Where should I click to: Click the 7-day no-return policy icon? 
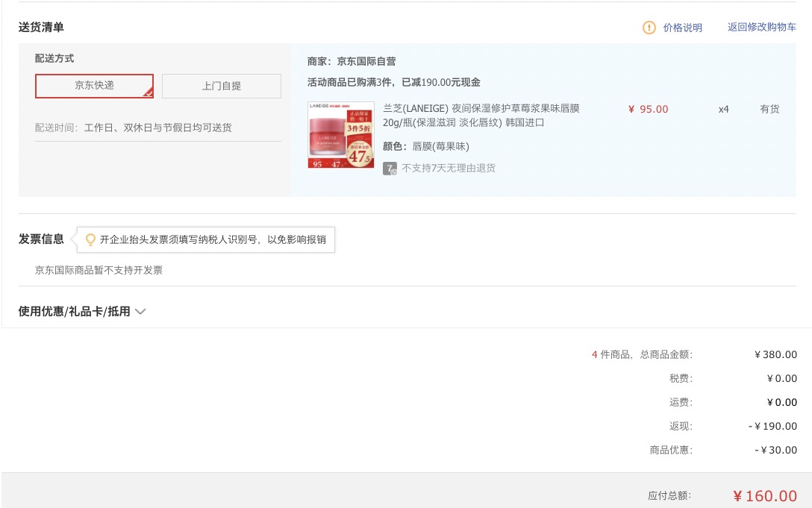pos(390,169)
